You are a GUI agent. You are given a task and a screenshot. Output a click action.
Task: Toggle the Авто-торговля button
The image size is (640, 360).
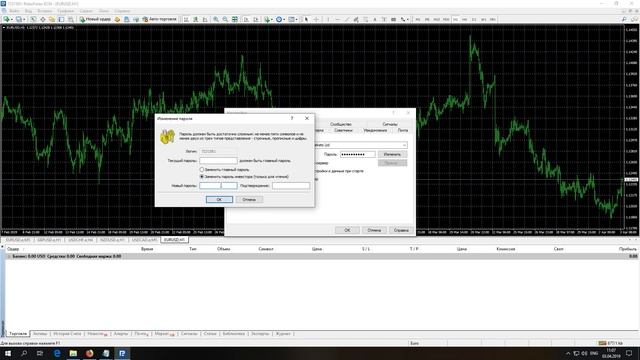[160, 19]
